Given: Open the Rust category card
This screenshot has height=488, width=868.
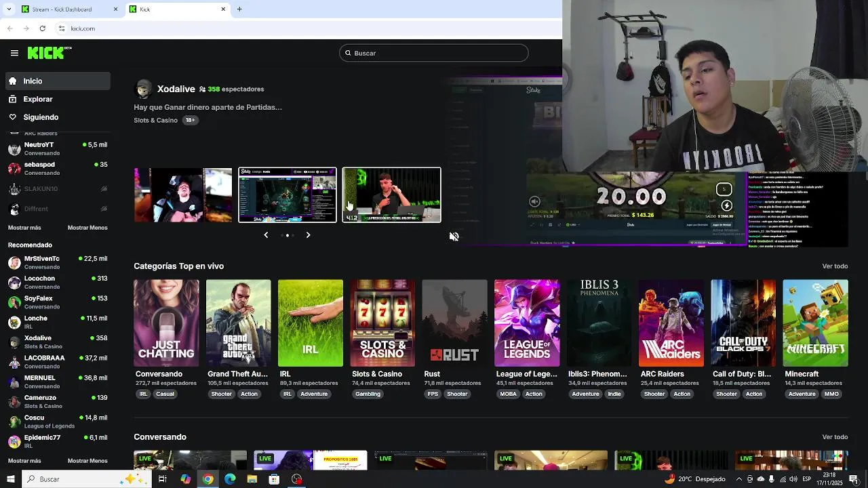Looking at the screenshot, I should tap(455, 323).
